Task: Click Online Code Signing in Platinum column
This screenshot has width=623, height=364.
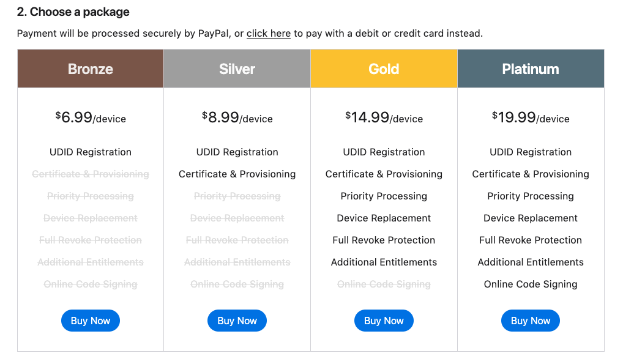Action: tap(531, 284)
